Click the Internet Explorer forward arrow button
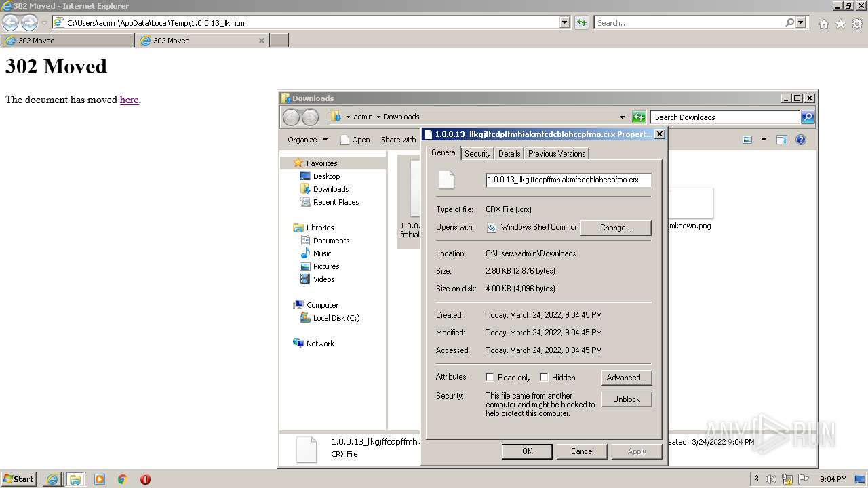The width and height of the screenshot is (868, 488). click(x=29, y=23)
